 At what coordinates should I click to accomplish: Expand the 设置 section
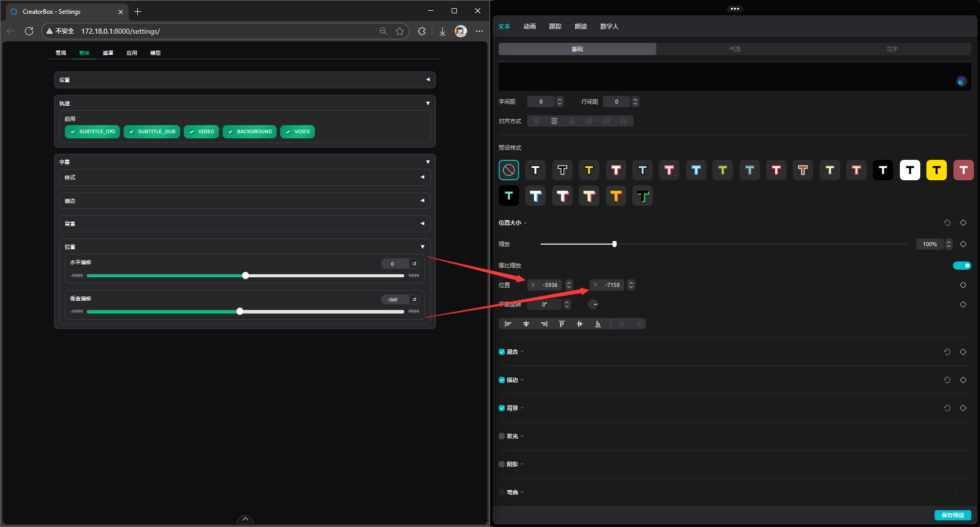(245, 80)
